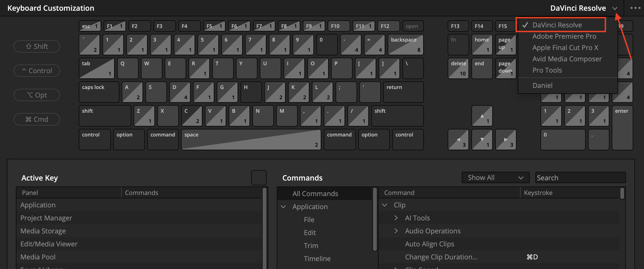Select Project Manager panel row

(139, 218)
